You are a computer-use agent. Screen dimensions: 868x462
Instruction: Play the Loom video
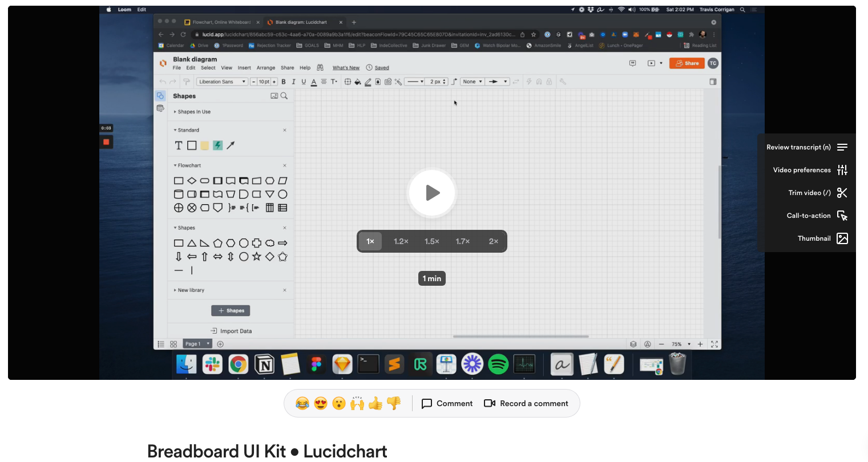click(432, 193)
